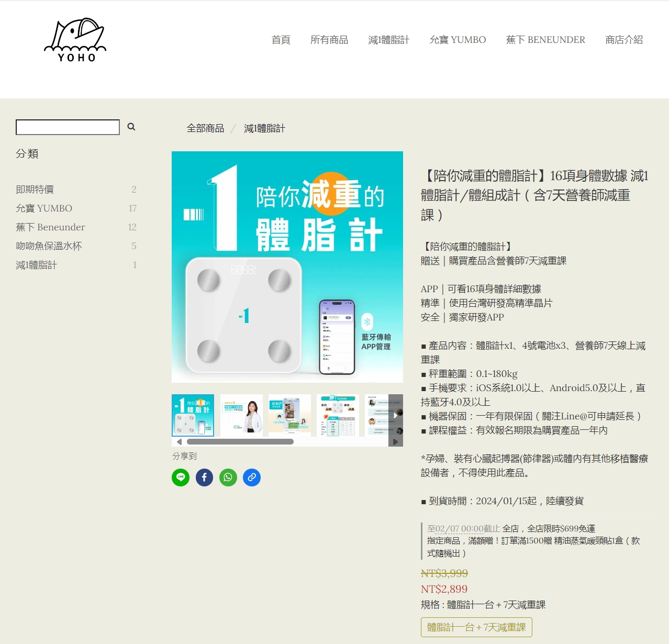
Task: Select 體脂計一台 + 7天減重課 variant option
Action: click(476, 627)
